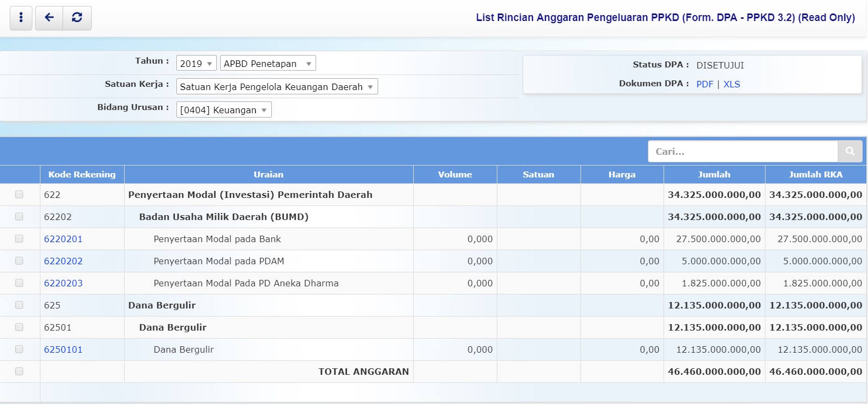This screenshot has width=868, height=405.
Task: Open the Tahun 2019 dropdown
Action: (x=196, y=64)
